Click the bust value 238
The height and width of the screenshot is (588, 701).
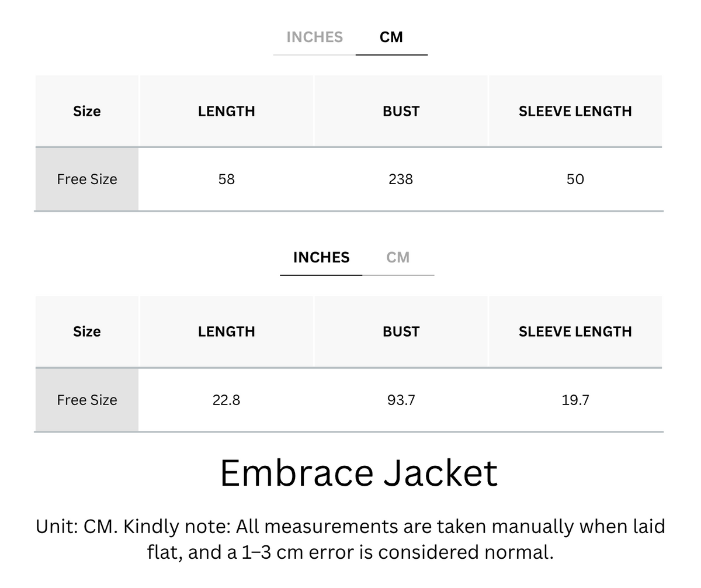[401, 179]
